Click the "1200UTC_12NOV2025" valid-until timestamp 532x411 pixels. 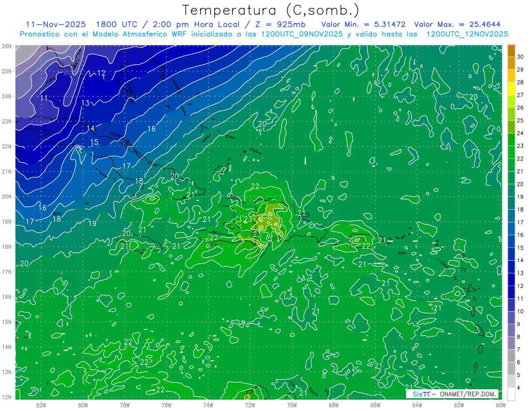[467, 34]
